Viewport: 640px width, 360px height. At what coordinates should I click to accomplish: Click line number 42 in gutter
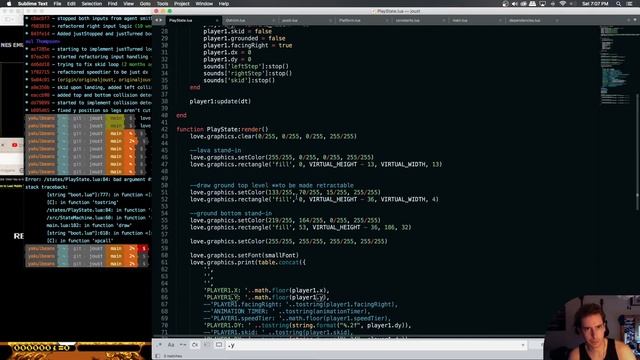click(x=164, y=129)
